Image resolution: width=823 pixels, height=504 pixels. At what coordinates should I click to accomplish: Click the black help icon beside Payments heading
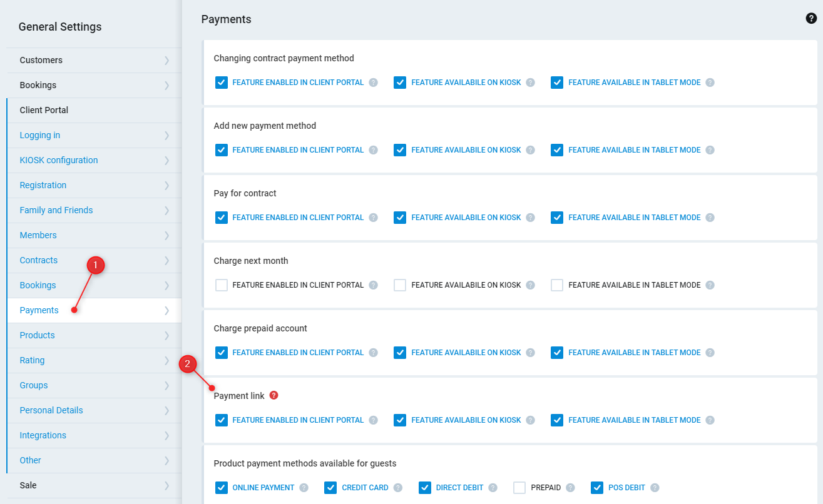pos(811,19)
